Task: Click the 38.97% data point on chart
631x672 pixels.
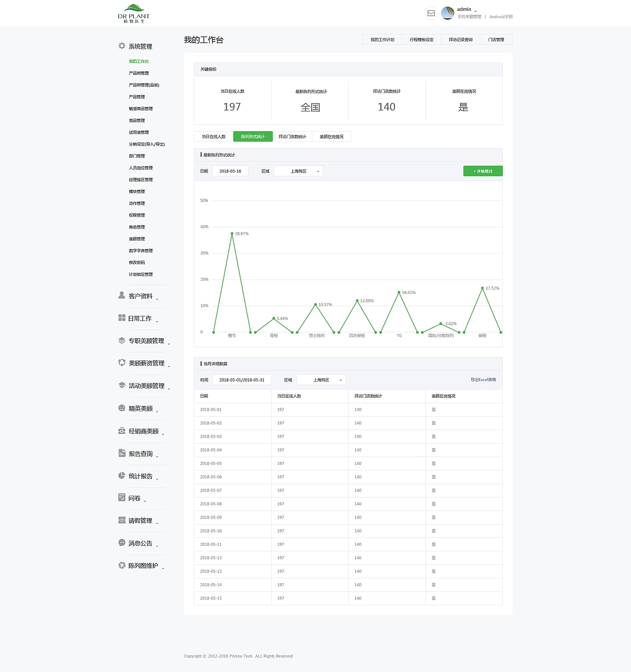Action: 232,233
